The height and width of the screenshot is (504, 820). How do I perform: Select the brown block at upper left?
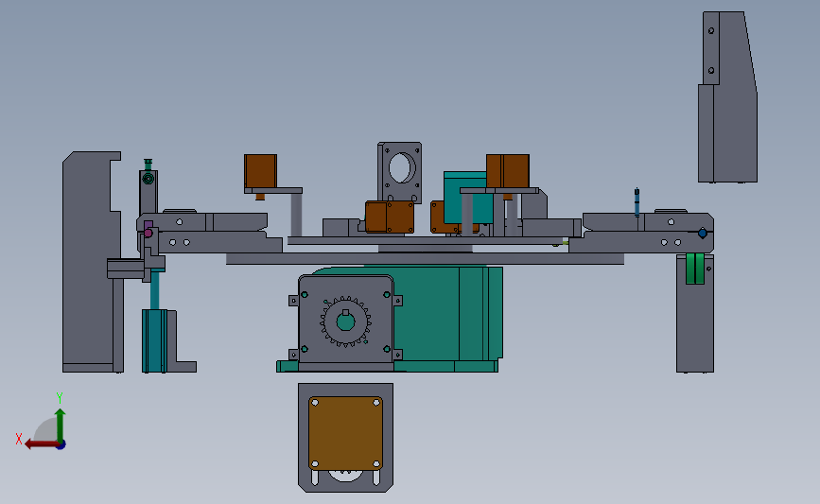(x=260, y=171)
